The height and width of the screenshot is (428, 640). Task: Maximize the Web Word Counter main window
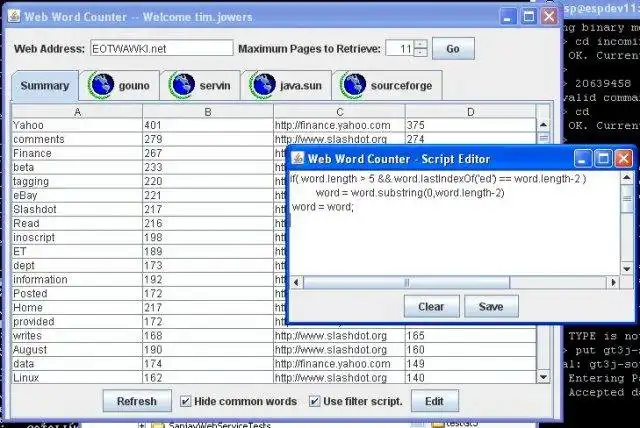[529, 17]
